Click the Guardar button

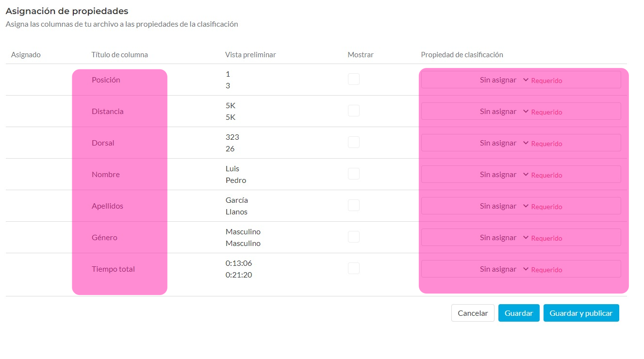point(519,313)
